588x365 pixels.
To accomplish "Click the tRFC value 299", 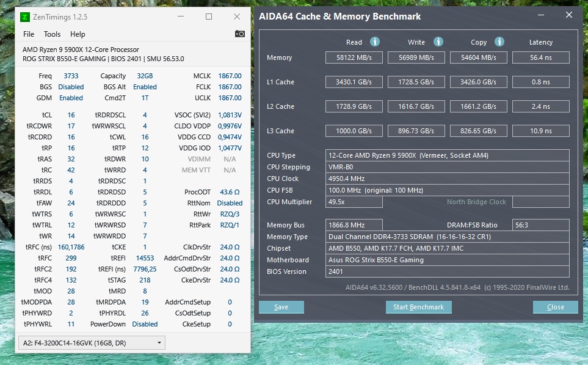I will click(x=71, y=258).
